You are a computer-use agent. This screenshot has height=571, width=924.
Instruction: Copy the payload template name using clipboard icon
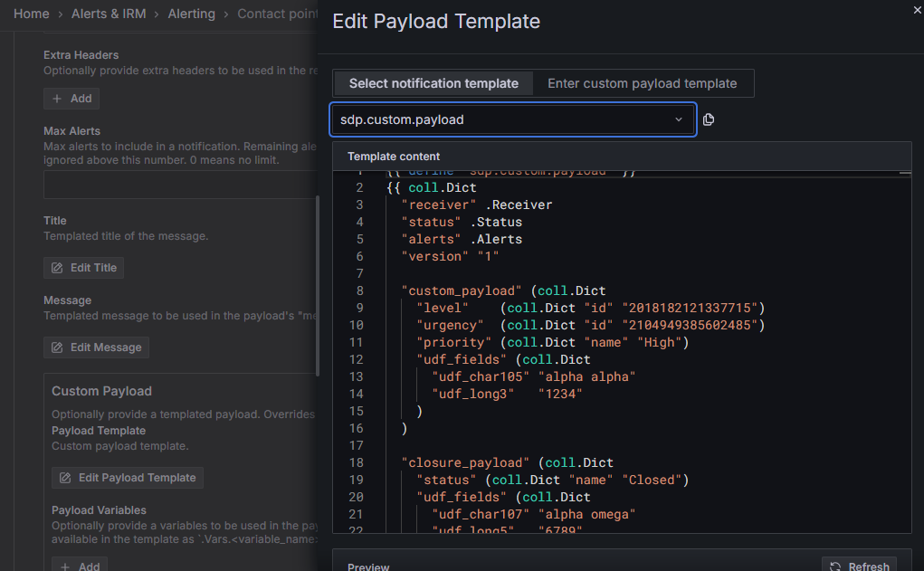click(x=709, y=119)
